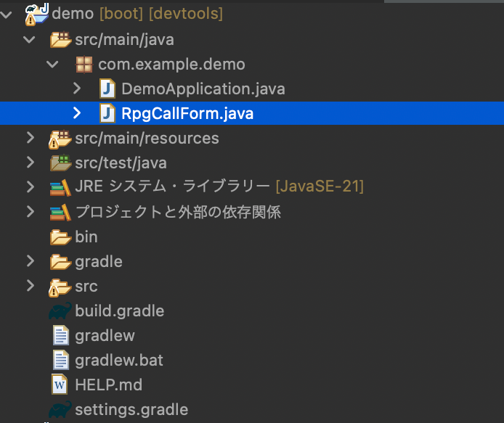Viewport: 504px width, 423px height.
Task: Click the gradlew file icon
Action: tap(61, 335)
